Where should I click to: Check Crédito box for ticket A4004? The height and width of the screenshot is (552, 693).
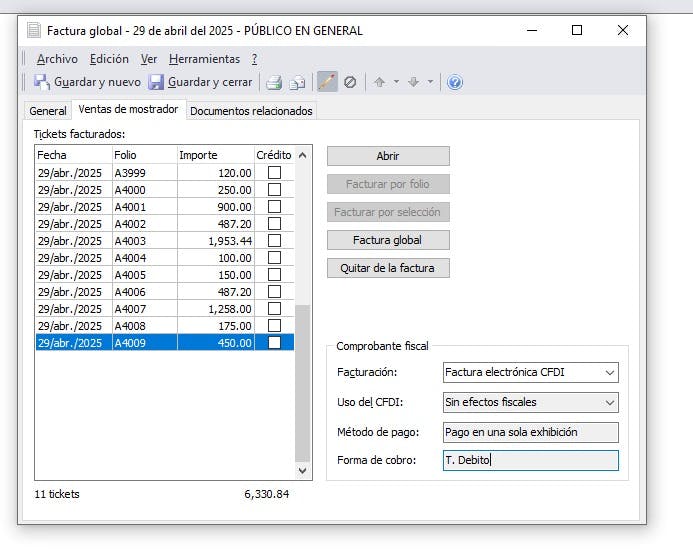pos(274,258)
